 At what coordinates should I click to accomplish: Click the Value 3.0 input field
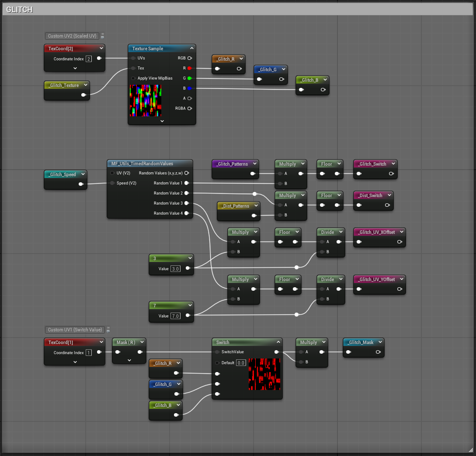pos(175,269)
